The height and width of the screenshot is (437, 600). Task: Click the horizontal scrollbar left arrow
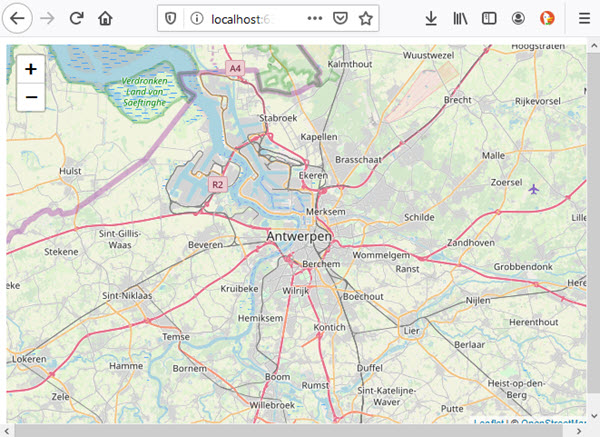[x=7, y=431]
